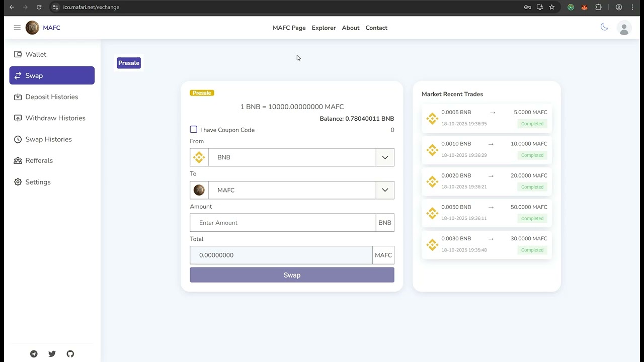Check the I have Coupon Code box
644x362 pixels.
pos(194,129)
